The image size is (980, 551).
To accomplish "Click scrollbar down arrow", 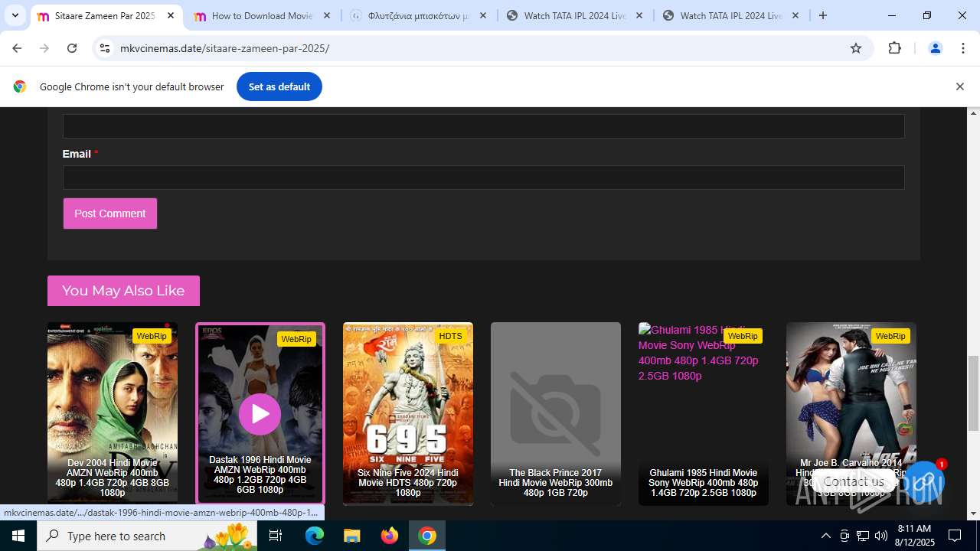I will tap(973, 514).
